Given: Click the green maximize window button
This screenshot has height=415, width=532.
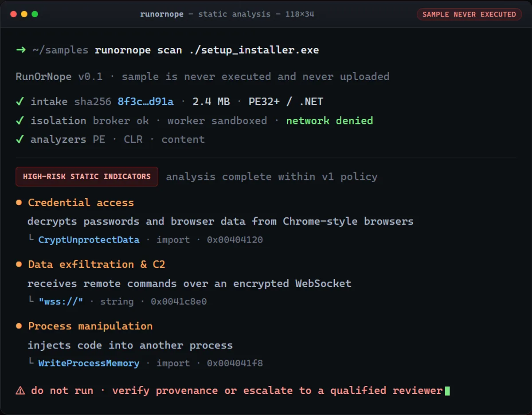Looking at the screenshot, I should 35,14.
